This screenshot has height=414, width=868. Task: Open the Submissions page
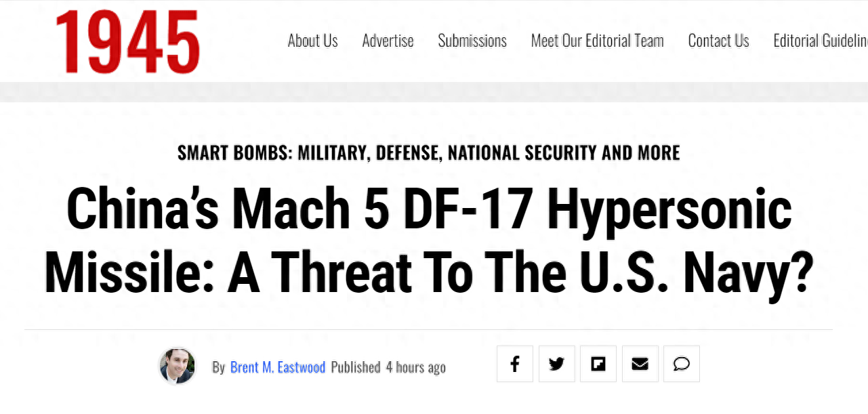(x=472, y=41)
